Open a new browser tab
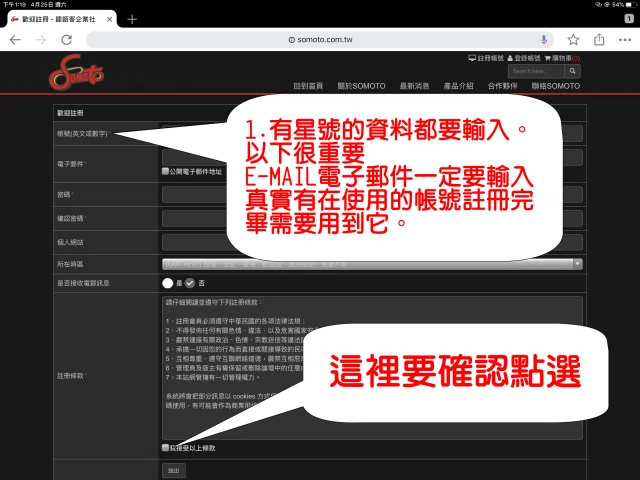Image resolution: width=640 pixels, height=480 pixels. (132, 19)
